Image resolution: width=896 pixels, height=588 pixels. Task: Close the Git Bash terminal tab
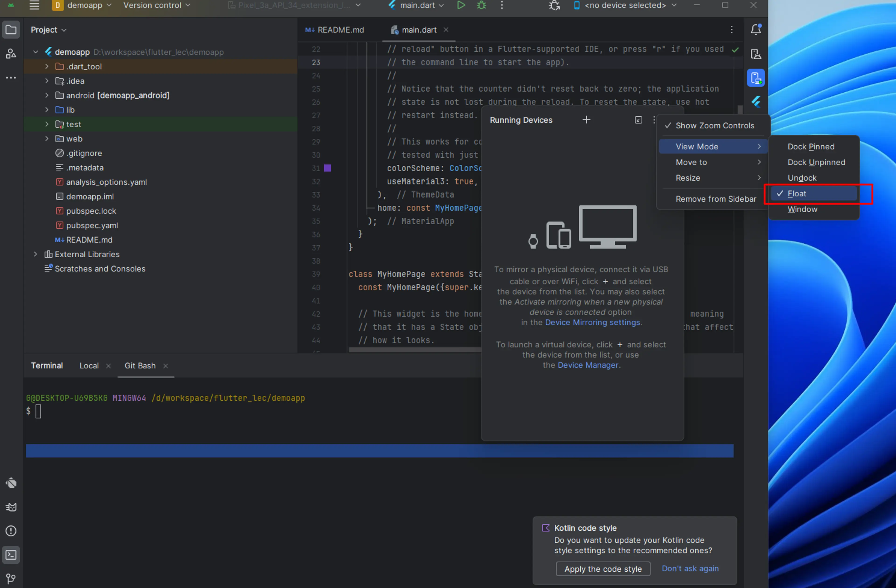(166, 366)
